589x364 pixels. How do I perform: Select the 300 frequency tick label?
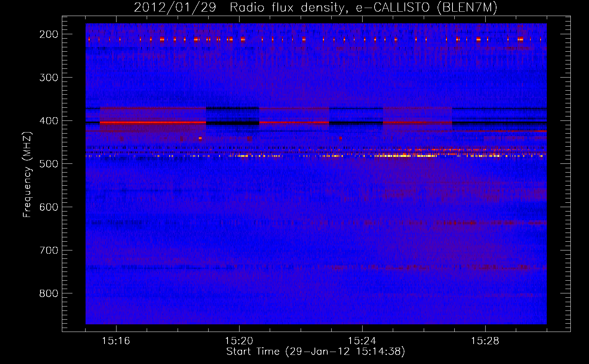pos(49,78)
